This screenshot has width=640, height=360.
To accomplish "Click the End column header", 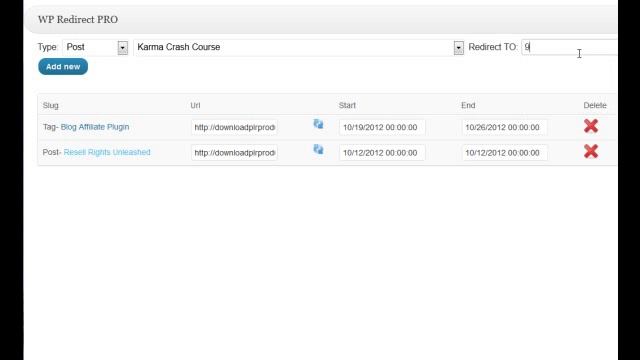I will point(468,105).
